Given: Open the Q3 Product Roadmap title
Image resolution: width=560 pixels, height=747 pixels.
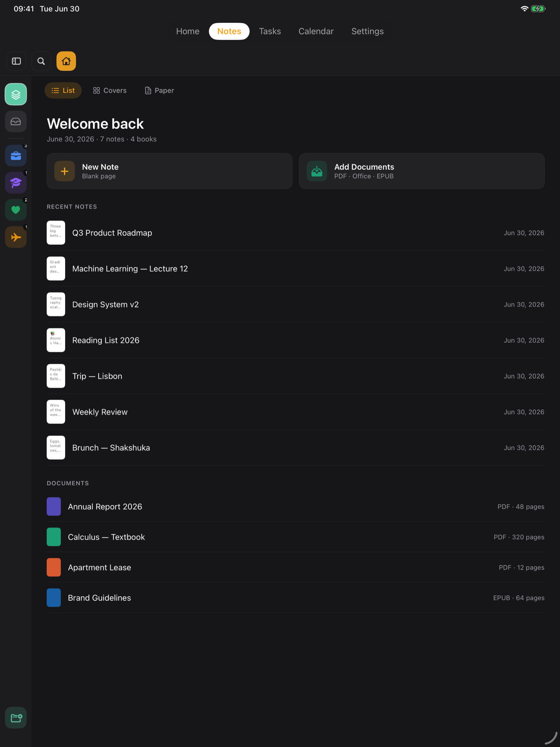Looking at the screenshot, I should tap(112, 233).
